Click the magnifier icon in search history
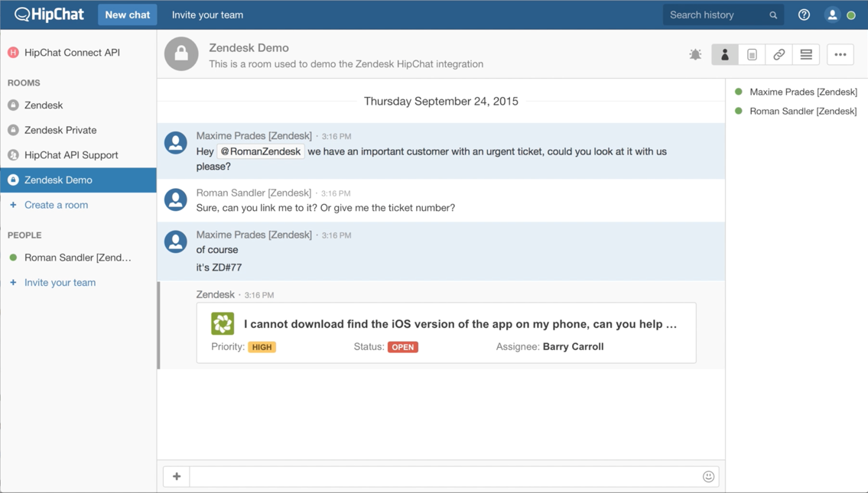Screen dimensions: 868x493 click(x=773, y=15)
